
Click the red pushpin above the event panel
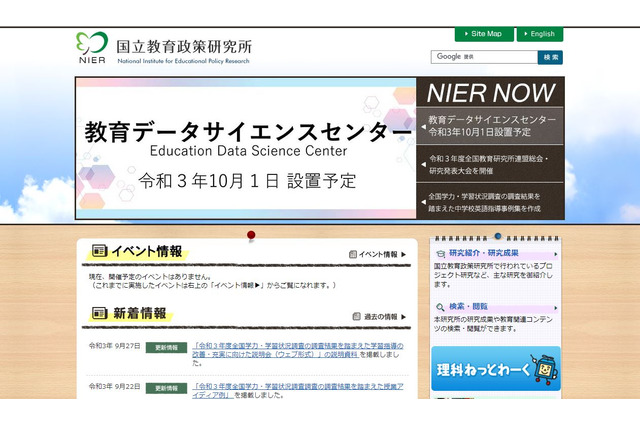(x=251, y=235)
